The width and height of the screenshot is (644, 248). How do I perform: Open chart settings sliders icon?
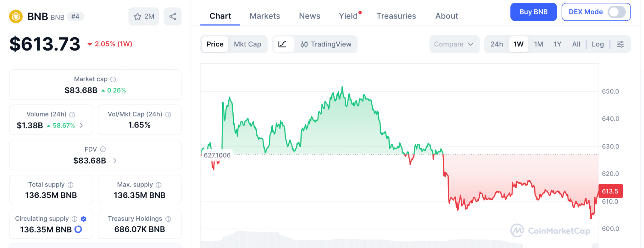pyautogui.click(x=620, y=44)
